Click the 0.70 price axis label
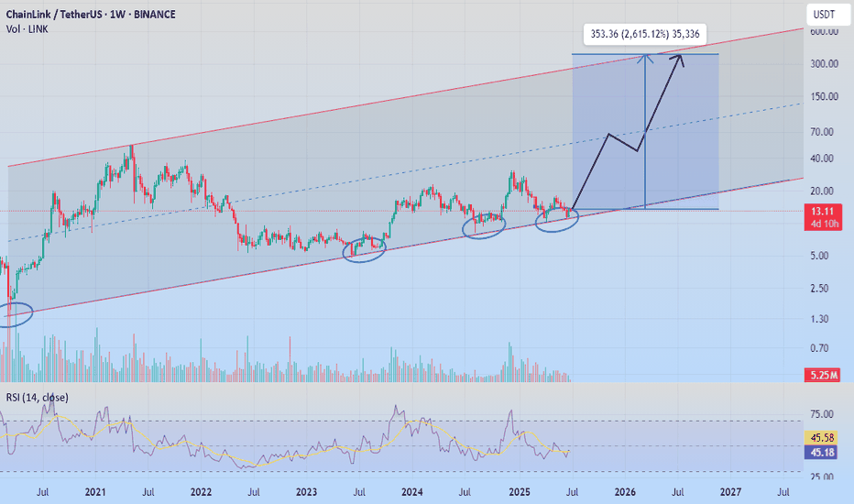The width and height of the screenshot is (854, 504). 820,347
